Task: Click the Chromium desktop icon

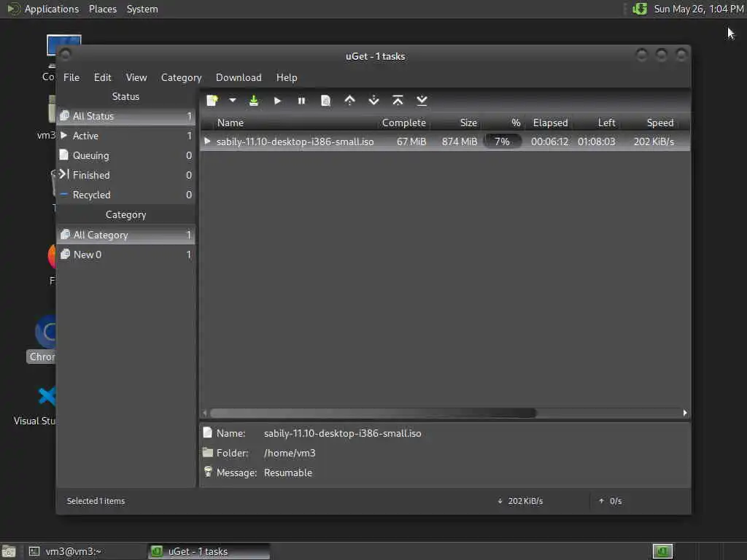Action: [43, 338]
